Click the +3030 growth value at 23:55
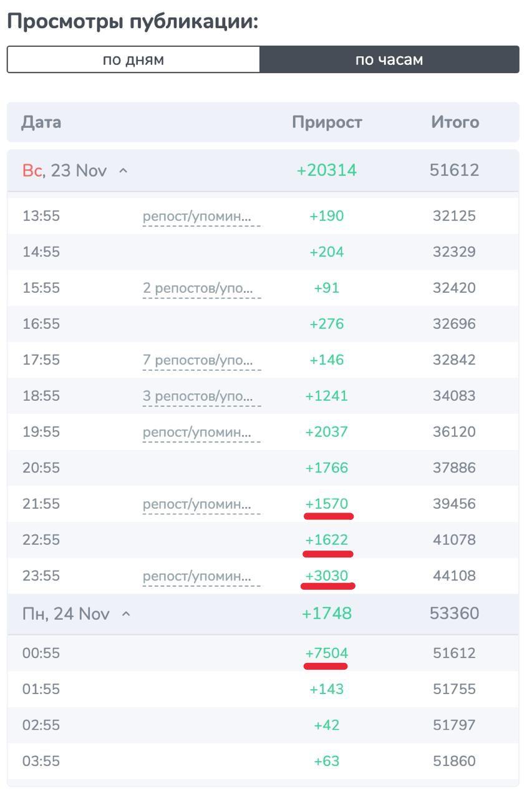Screen dimensions: 532x799 pos(327,576)
